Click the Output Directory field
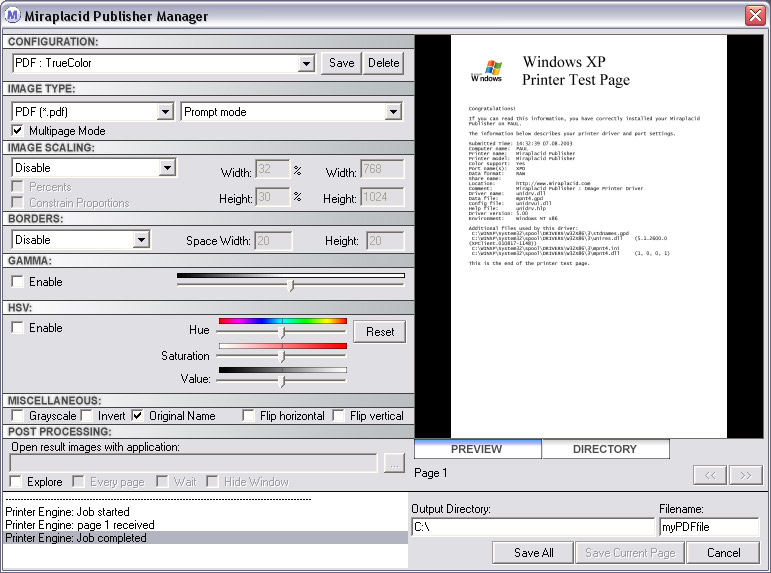Image resolution: width=771 pixels, height=573 pixels. pos(533,527)
